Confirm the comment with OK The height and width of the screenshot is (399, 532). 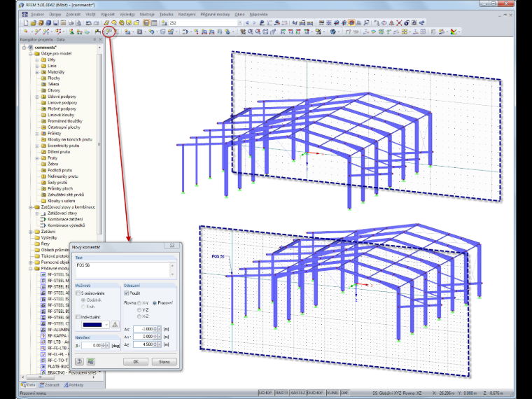click(136, 362)
